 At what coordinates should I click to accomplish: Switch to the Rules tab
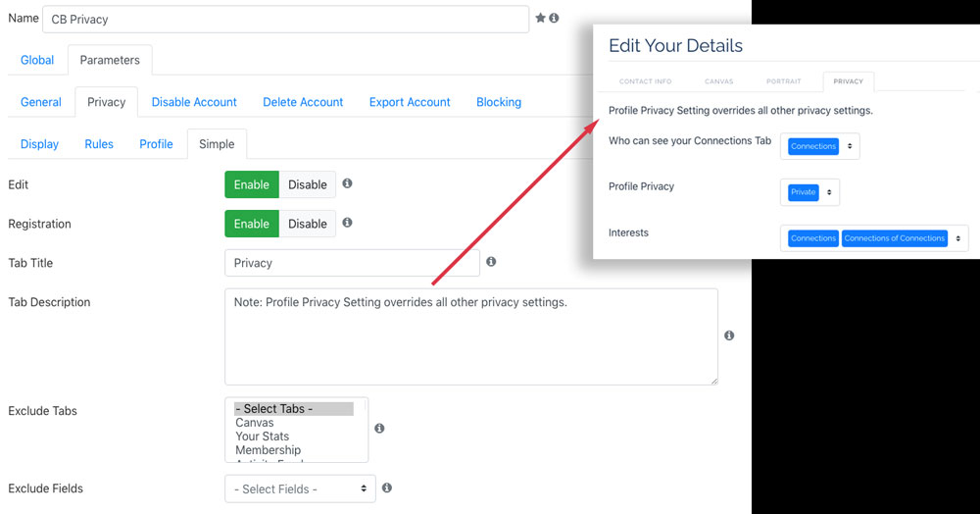point(99,144)
